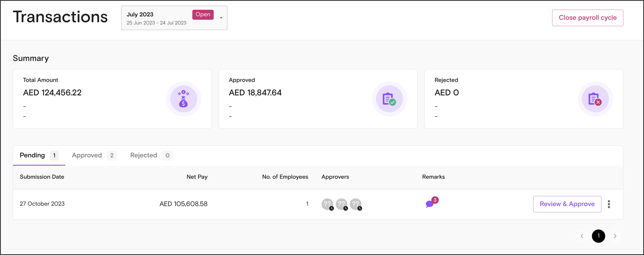Click the money bag Total Amount icon

pyautogui.click(x=183, y=99)
